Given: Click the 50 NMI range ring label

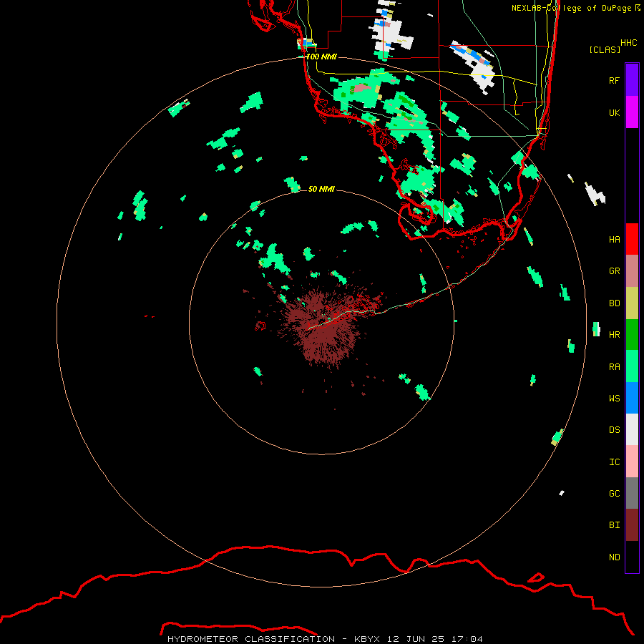Looking at the screenshot, I should click(x=321, y=189).
